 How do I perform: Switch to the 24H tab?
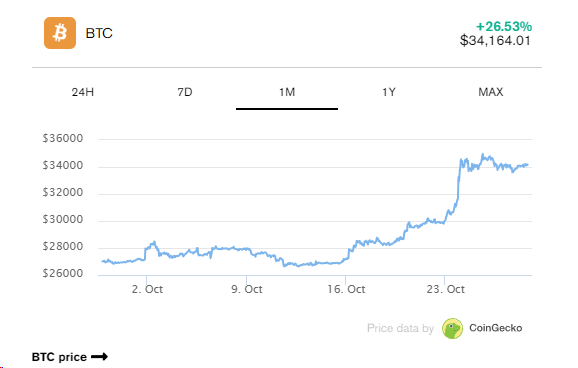83,92
